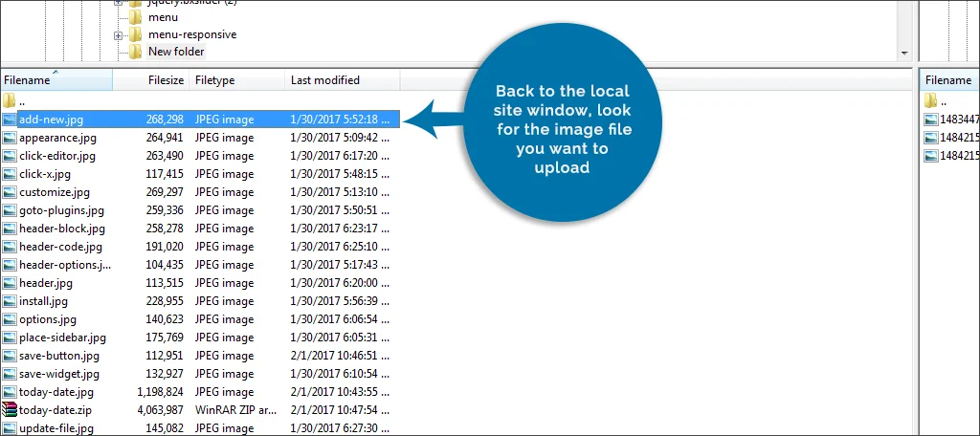Select the customize.jpg file
Screen dimensions: 980x436
(55, 192)
